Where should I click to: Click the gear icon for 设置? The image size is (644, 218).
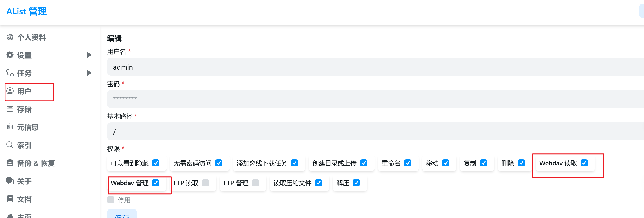10,55
